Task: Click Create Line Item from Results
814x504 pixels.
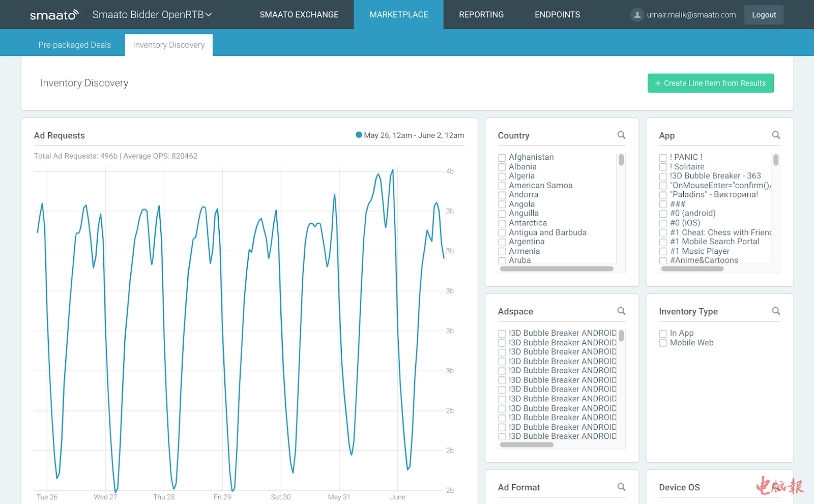Action: pos(710,83)
